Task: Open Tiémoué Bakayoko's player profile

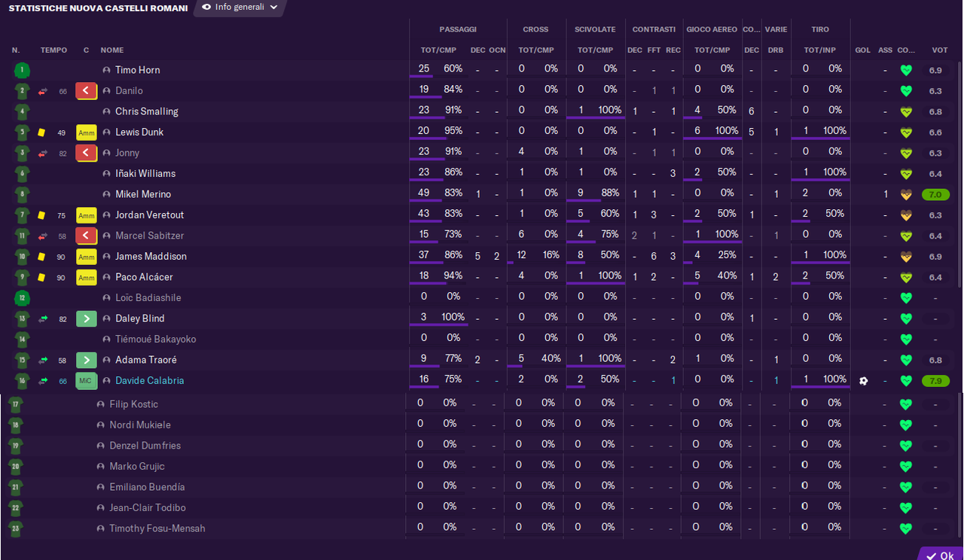Action: click(x=155, y=339)
